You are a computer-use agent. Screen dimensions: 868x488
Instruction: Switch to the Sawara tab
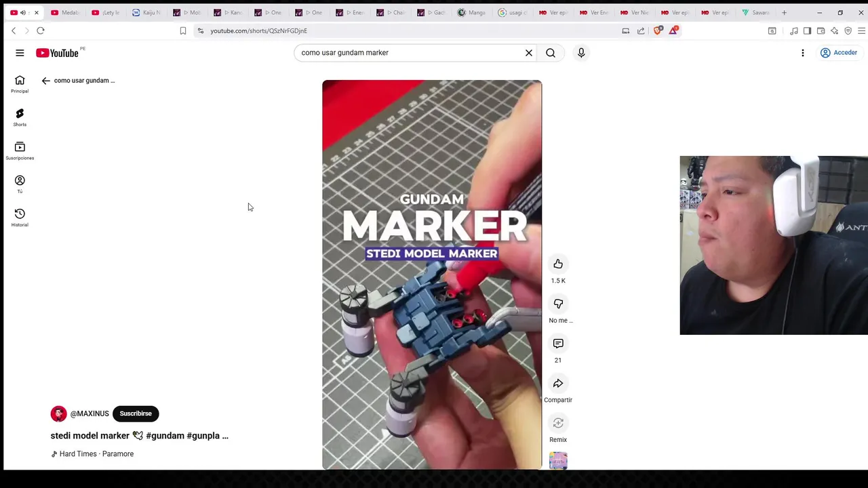[x=756, y=12]
